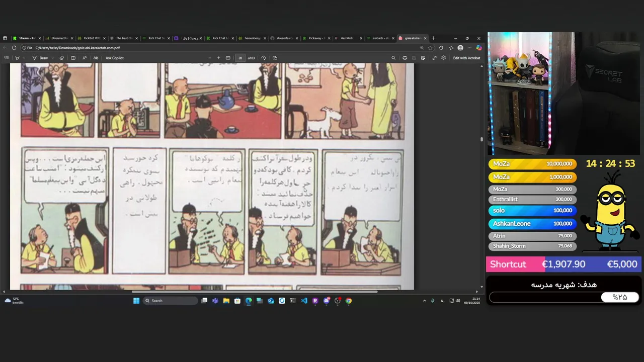The image size is (644, 362).
Task: Open File Explorer from taskbar
Action: (226, 301)
